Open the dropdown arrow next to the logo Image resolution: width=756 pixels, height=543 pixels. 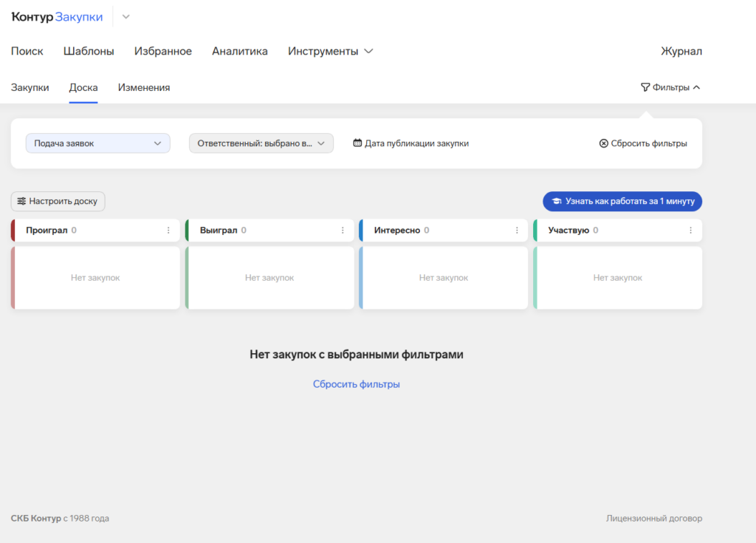click(x=126, y=16)
